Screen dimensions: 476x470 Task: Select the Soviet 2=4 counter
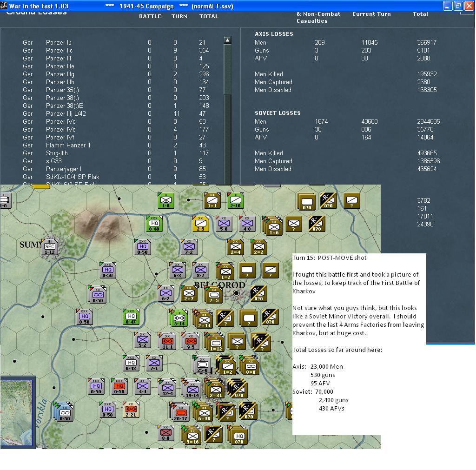point(236,247)
